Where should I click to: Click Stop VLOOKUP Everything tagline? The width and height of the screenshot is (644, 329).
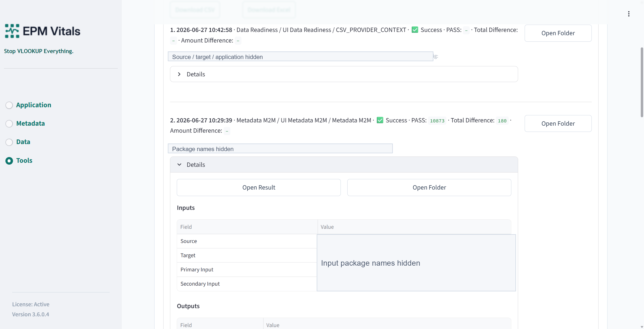(x=39, y=51)
